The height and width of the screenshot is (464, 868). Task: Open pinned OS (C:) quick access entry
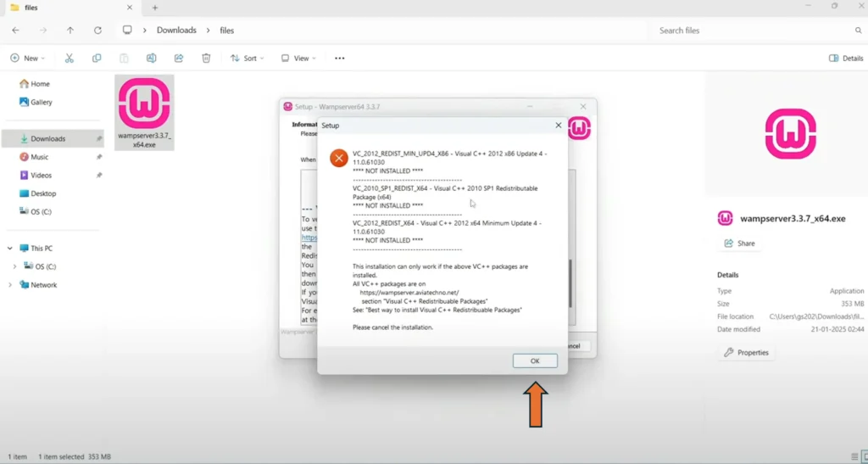pyautogui.click(x=41, y=211)
